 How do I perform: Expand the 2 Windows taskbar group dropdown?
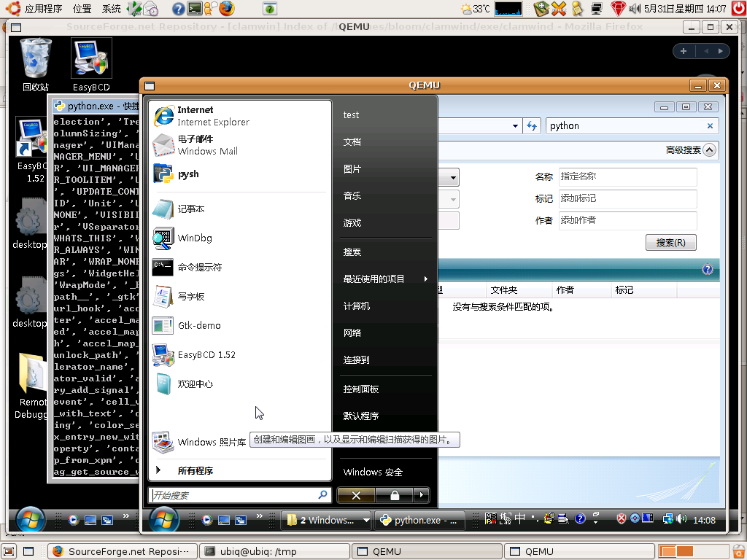pos(366,520)
